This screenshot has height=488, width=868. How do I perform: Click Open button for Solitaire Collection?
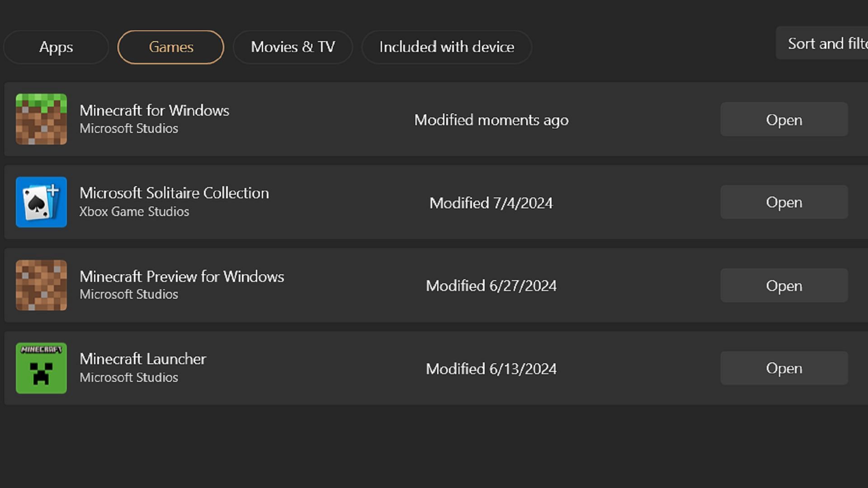tap(783, 202)
